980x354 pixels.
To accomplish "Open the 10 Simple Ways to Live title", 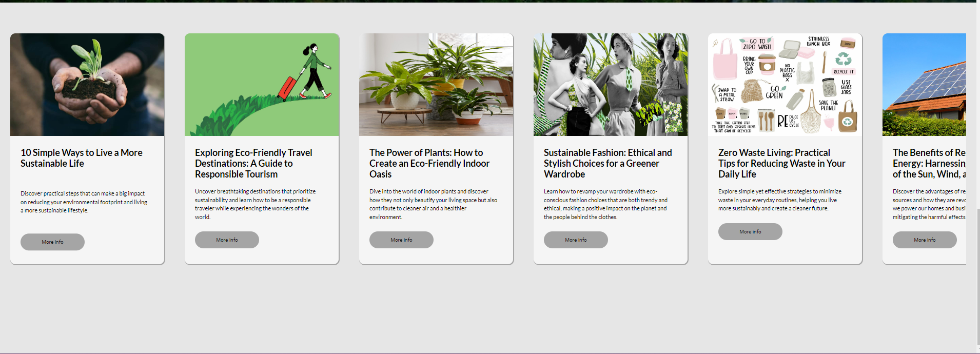I will click(82, 158).
